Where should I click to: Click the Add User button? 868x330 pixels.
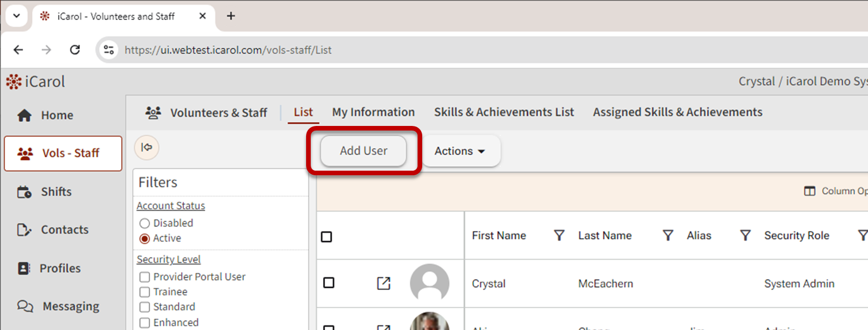(x=364, y=151)
